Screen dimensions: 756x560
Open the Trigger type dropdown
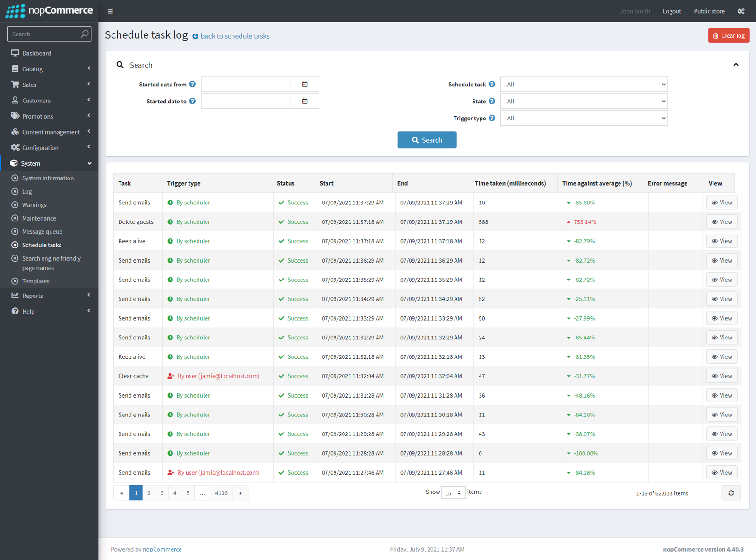[x=584, y=119]
